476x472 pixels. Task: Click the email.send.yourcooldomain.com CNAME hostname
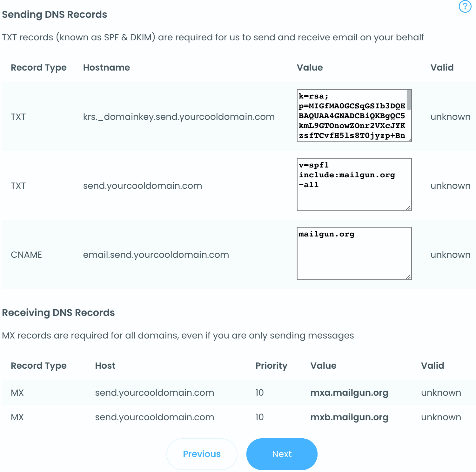coord(156,255)
